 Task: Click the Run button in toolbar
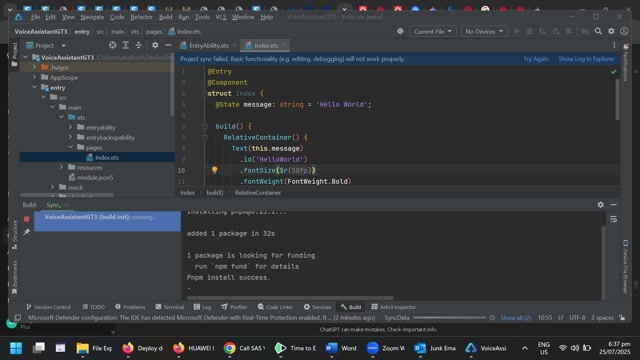[x=516, y=31]
